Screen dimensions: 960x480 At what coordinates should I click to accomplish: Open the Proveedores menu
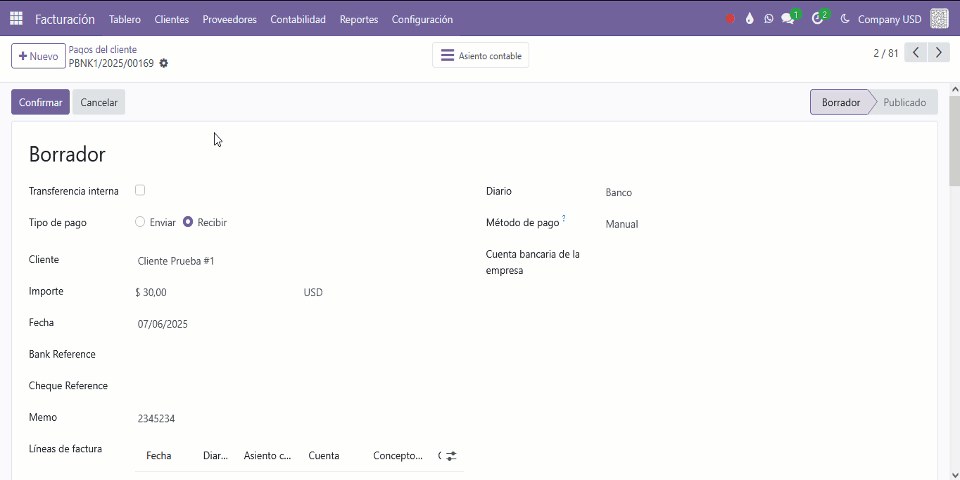point(230,19)
